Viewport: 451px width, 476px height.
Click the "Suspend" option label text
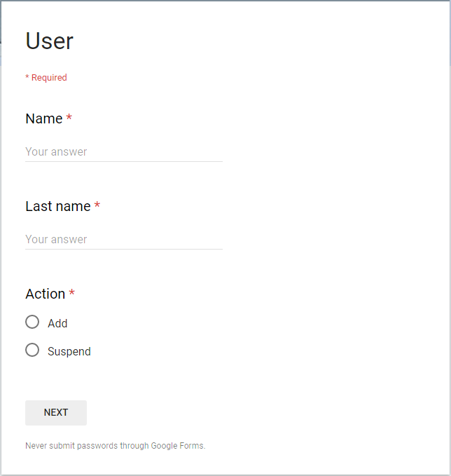tap(69, 351)
